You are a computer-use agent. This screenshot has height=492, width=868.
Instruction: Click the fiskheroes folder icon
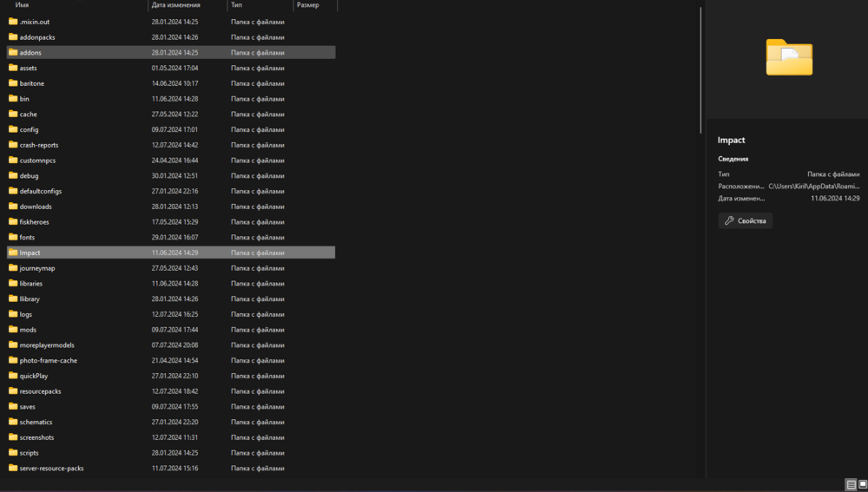(x=13, y=221)
